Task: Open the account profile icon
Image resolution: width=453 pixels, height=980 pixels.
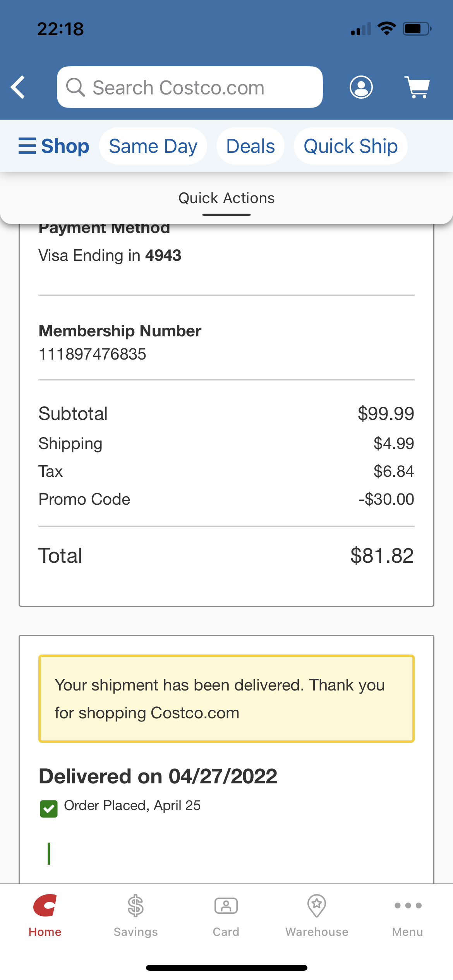Action: [361, 87]
